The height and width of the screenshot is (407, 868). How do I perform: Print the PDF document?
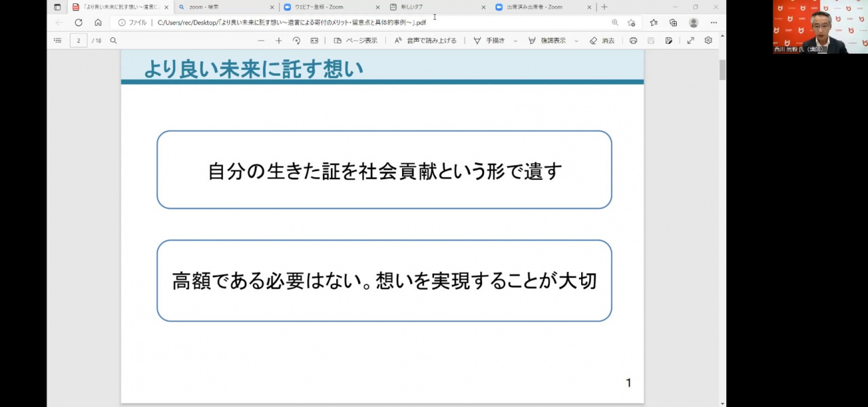click(633, 41)
